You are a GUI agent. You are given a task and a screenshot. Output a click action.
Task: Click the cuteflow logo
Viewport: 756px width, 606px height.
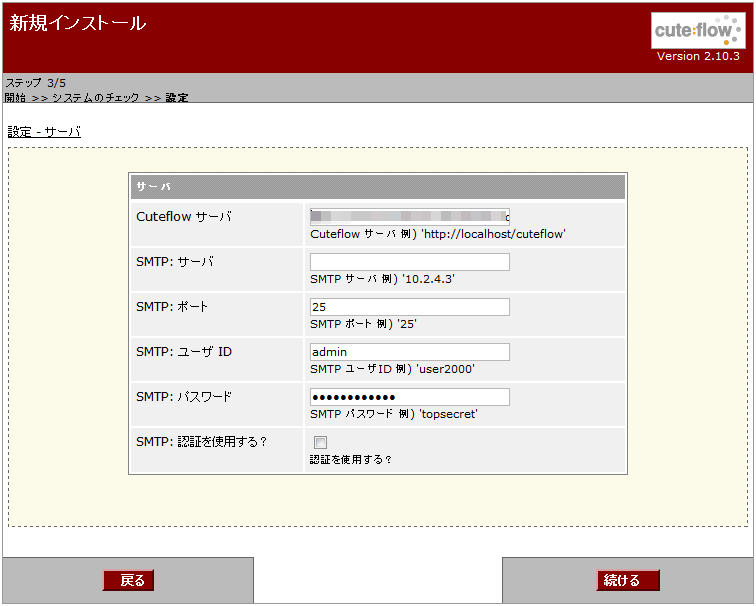click(x=698, y=30)
